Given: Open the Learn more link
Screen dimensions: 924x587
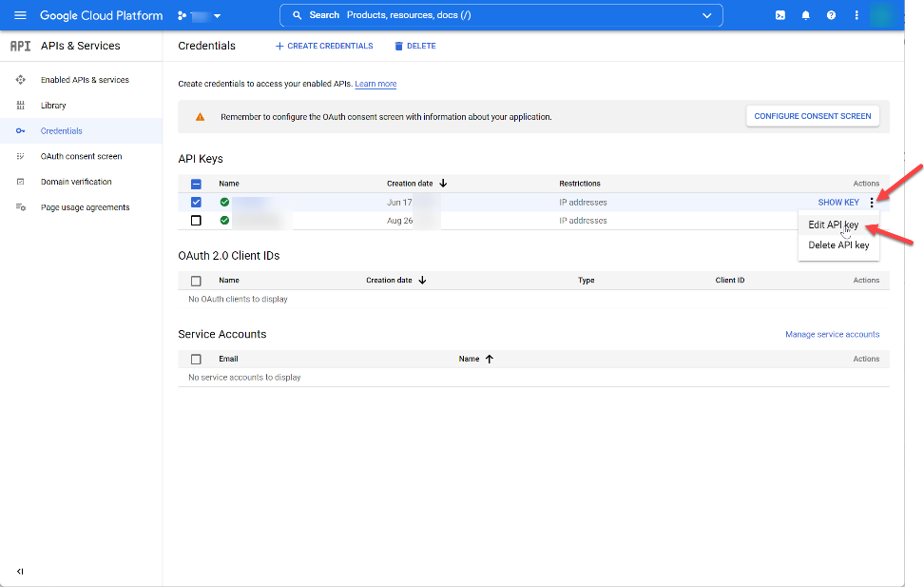Looking at the screenshot, I should click(375, 84).
